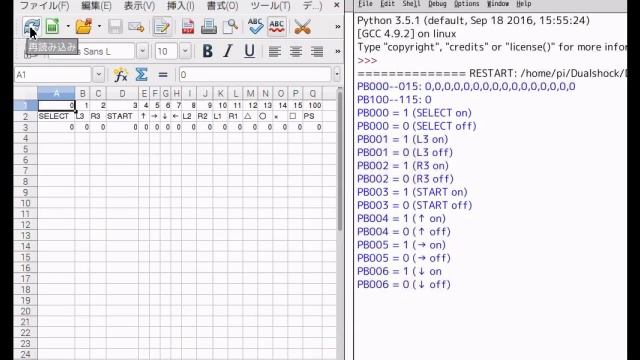Select row 10 header
Image resolution: width=640 pixels, height=360 pixels.
tap(25, 203)
